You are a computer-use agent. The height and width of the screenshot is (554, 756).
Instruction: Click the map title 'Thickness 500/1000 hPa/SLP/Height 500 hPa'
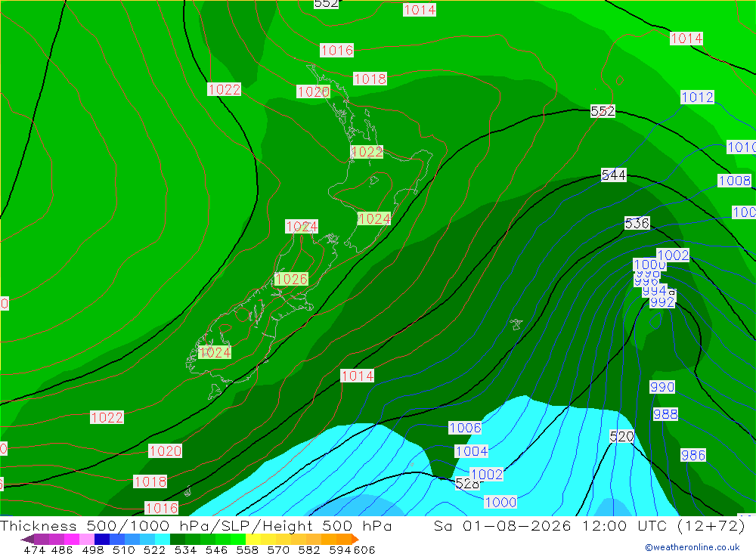coord(196,525)
